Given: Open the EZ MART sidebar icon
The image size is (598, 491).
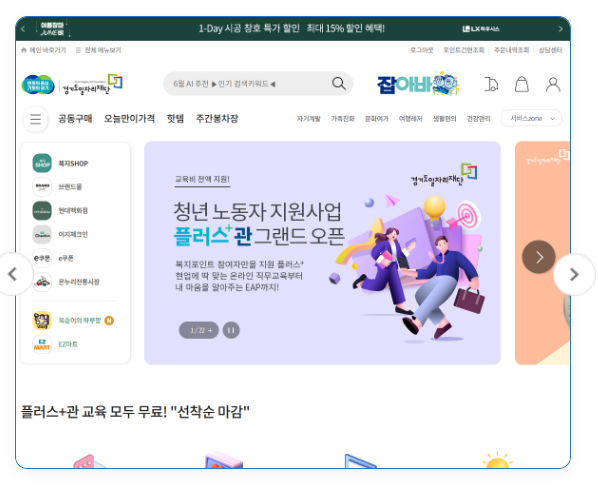Looking at the screenshot, I should click(42, 344).
